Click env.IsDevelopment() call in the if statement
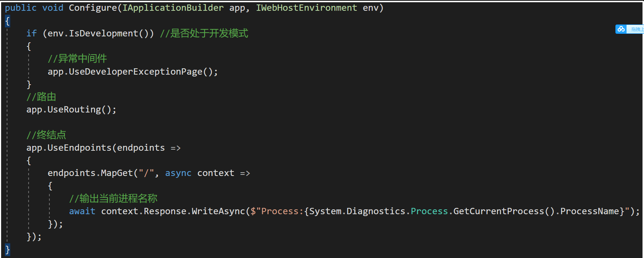 coord(98,33)
